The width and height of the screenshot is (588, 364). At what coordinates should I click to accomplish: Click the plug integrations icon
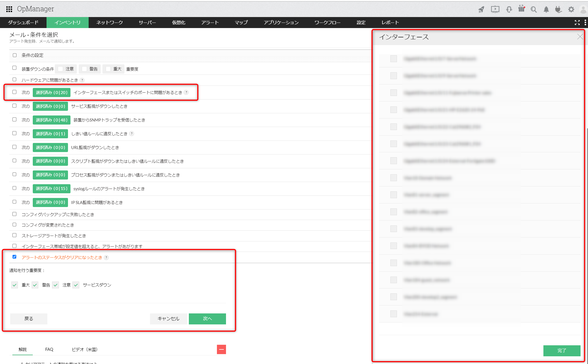point(558,10)
